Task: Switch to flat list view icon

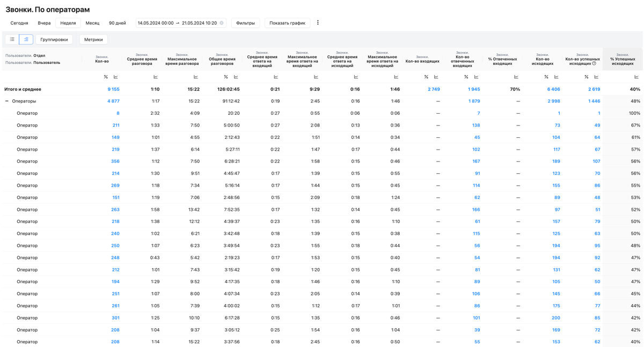Action: tap(12, 39)
